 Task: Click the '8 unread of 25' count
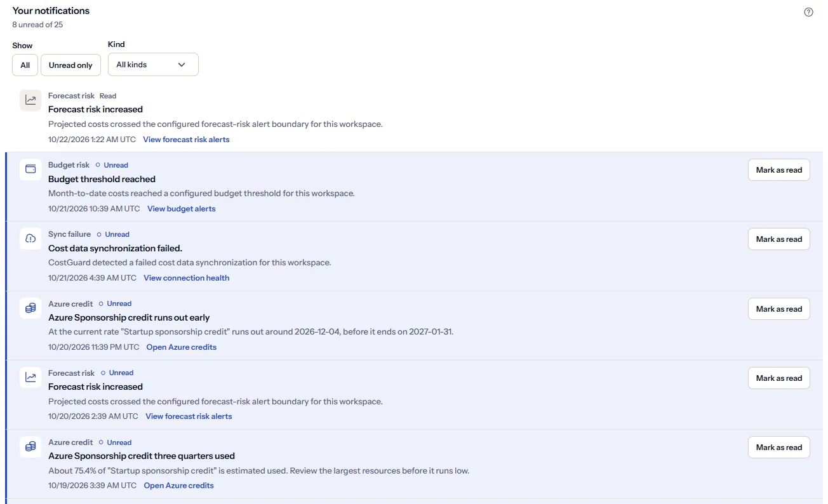pos(37,25)
